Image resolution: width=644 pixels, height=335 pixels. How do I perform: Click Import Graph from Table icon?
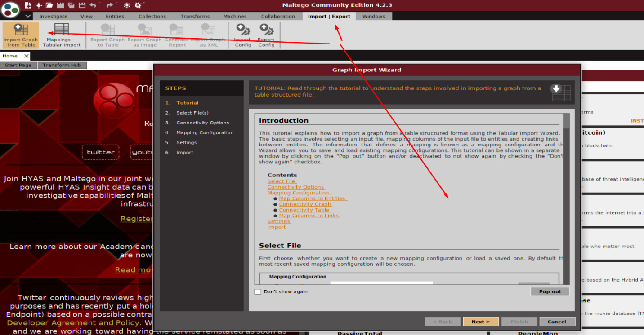[21, 35]
